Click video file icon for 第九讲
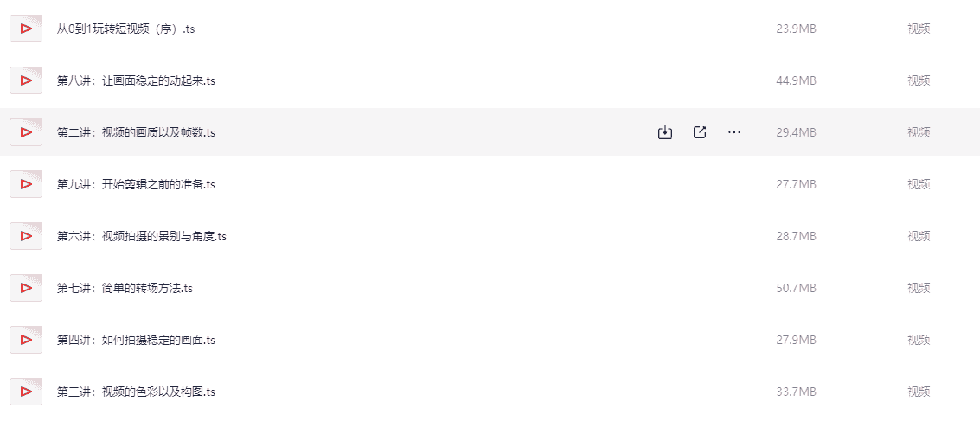This screenshot has height=421, width=980. (26, 184)
